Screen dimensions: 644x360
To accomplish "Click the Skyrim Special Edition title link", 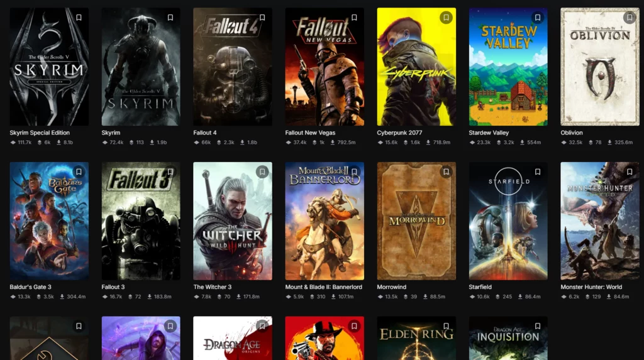I will tap(40, 133).
